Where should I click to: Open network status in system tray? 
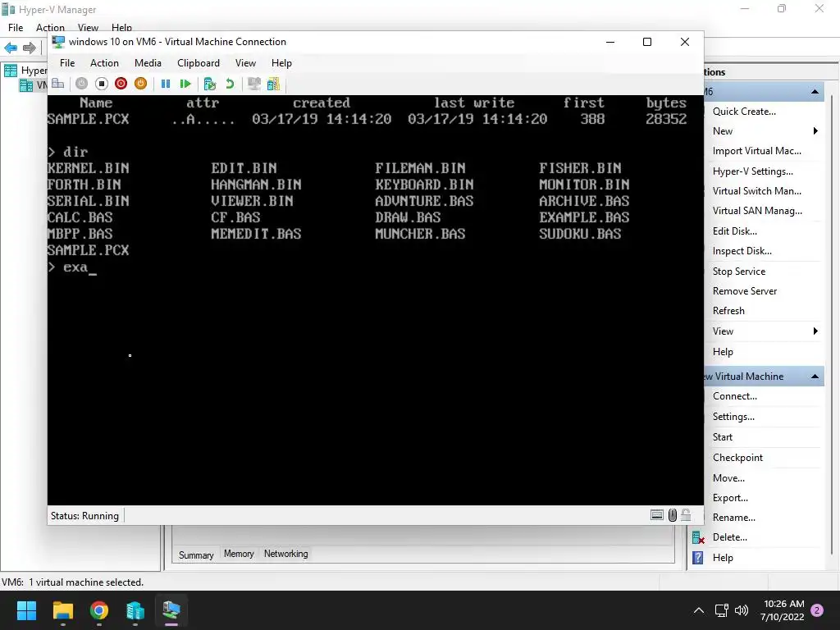pos(722,610)
